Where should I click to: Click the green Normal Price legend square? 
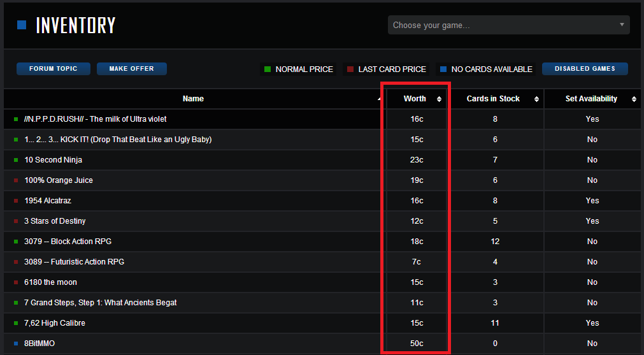268,69
